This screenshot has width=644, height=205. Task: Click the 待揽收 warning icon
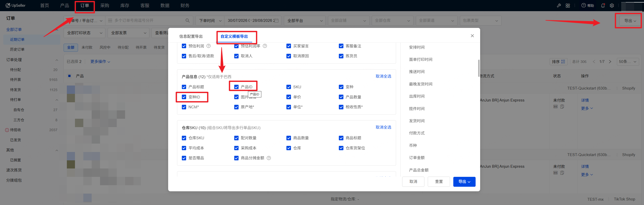tap(7, 130)
